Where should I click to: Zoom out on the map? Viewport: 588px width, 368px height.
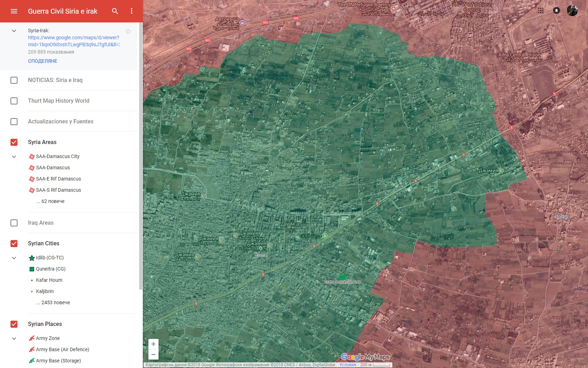153,354
